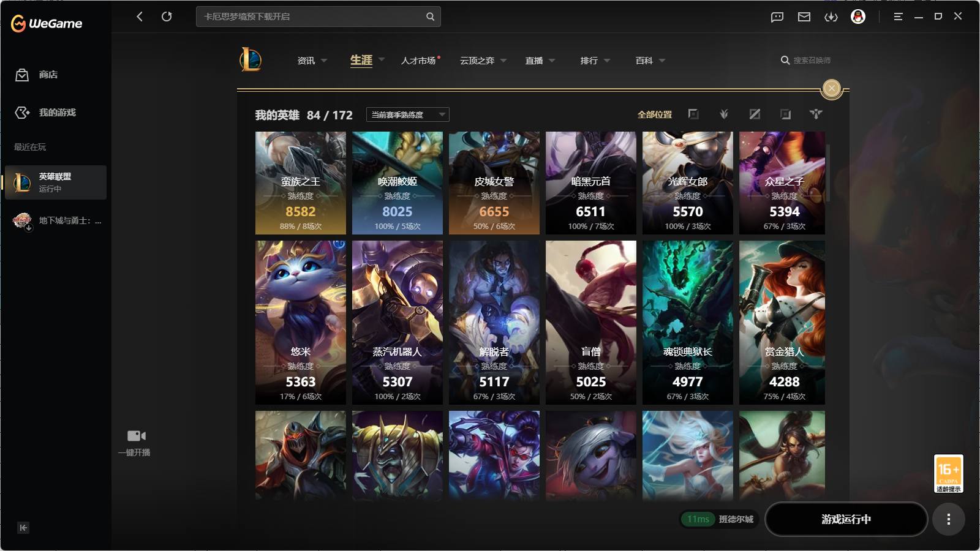Click the 游戏运行中 button
This screenshot has height=551, width=980.
tap(846, 519)
